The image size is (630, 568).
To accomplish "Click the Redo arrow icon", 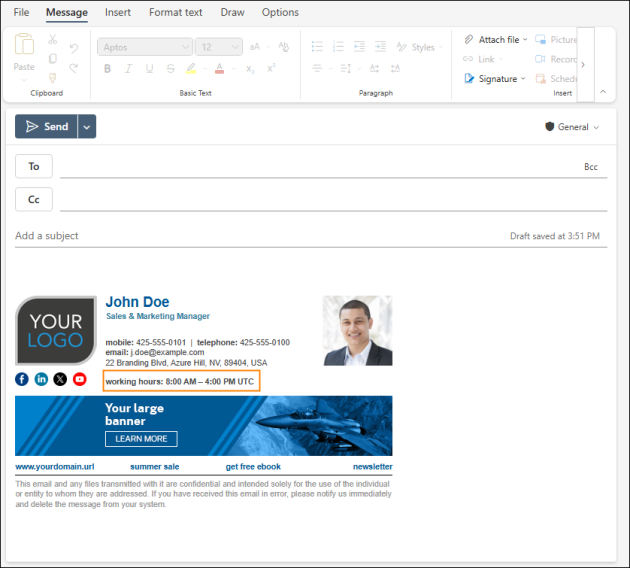I will coord(74,68).
